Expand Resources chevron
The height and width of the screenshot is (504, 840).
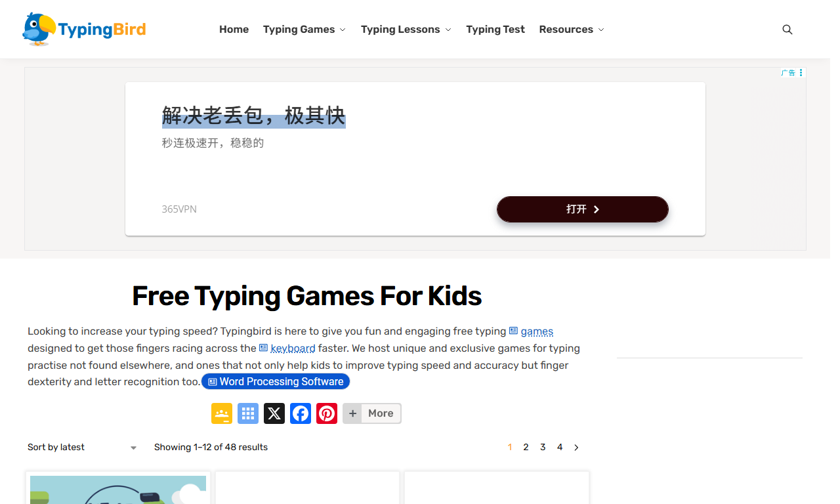[601, 30]
